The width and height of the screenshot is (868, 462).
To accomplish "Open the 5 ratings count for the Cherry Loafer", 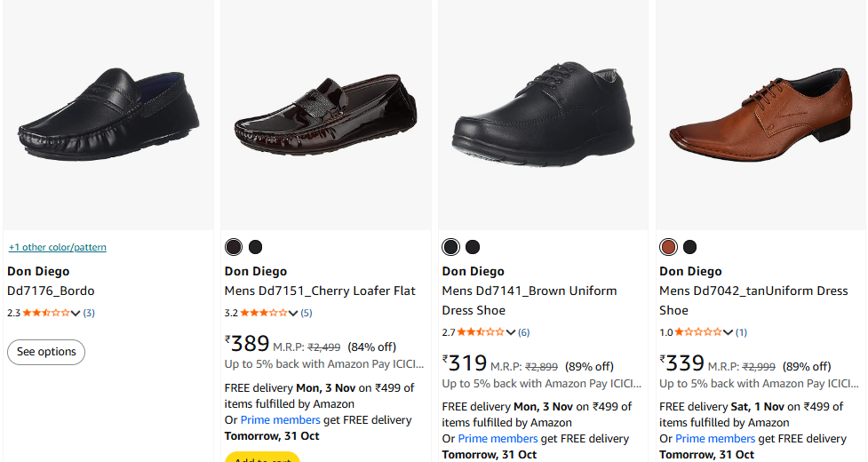I will pos(306,313).
